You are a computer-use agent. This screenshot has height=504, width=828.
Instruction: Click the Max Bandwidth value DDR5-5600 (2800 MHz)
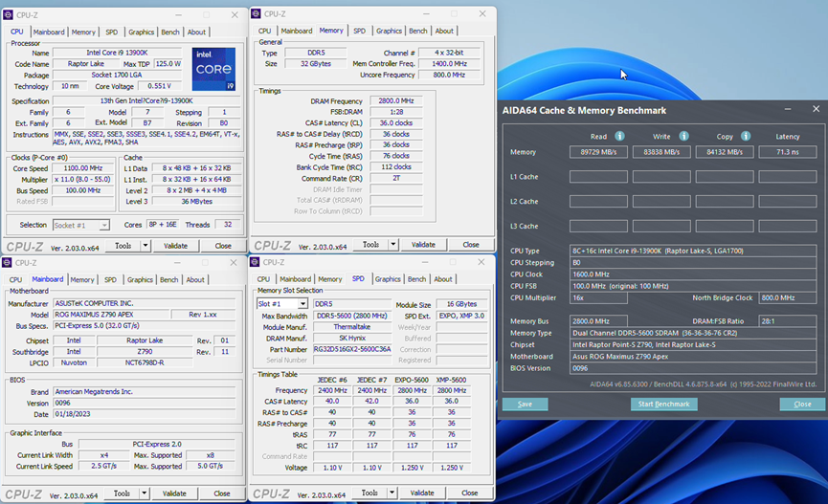click(352, 316)
